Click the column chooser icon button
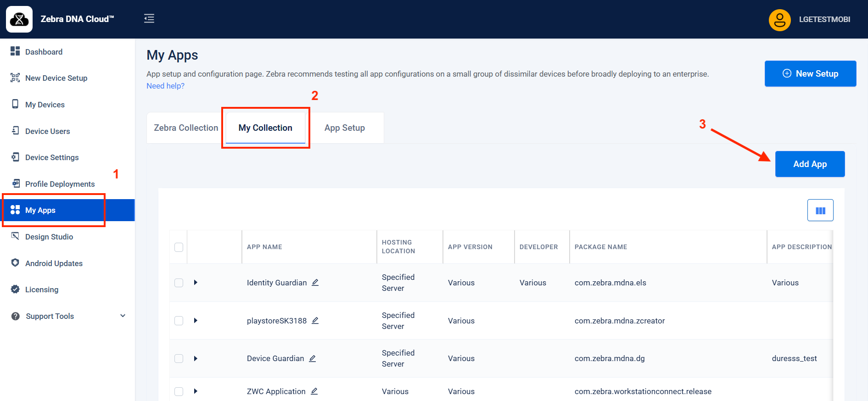 [x=820, y=211]
